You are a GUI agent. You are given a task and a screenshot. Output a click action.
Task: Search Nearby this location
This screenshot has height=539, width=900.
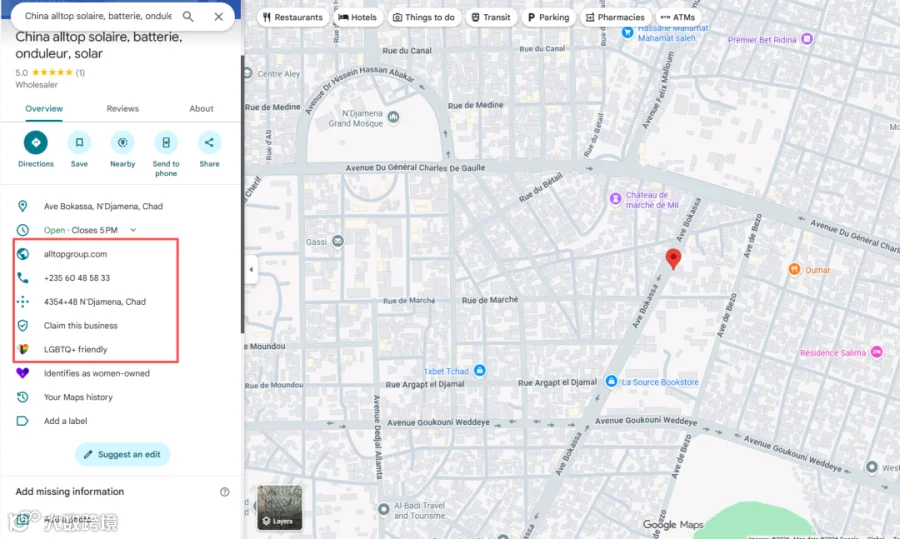pos(122,149)
